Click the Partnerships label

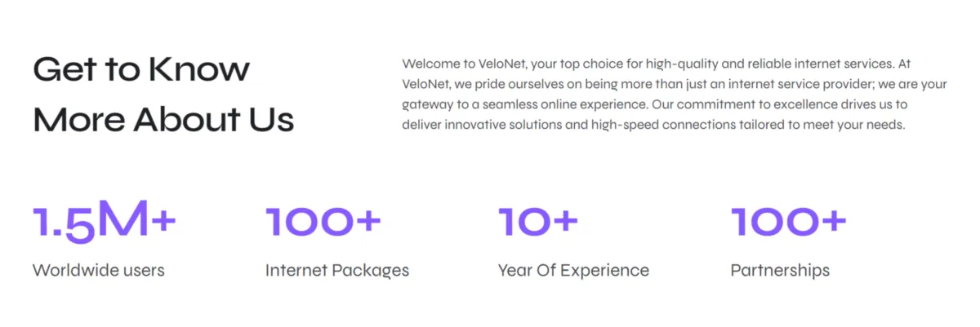[x=780, y=271]
